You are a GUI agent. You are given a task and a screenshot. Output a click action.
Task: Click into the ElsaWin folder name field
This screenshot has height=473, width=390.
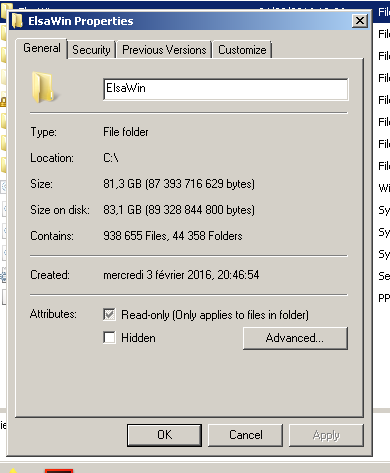(226, 89)
